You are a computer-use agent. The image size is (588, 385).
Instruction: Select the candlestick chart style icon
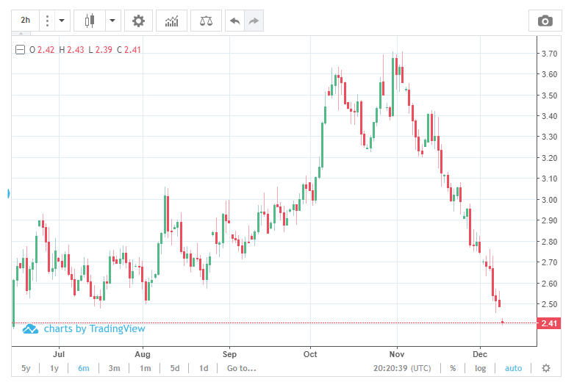(89, 21)
